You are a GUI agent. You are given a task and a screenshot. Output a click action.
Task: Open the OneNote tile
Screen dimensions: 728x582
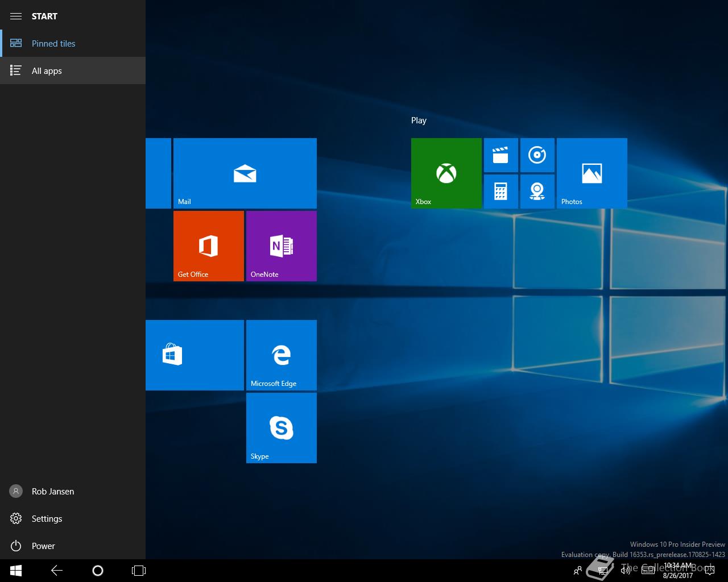(282, 246)
